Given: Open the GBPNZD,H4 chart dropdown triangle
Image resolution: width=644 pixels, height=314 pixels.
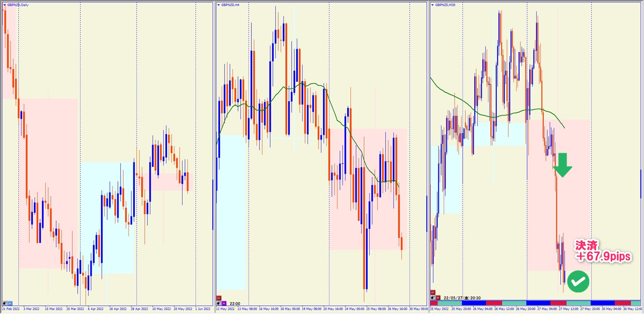Looking at the screenshot, I should pyautogui.click(x=219, y=5).
